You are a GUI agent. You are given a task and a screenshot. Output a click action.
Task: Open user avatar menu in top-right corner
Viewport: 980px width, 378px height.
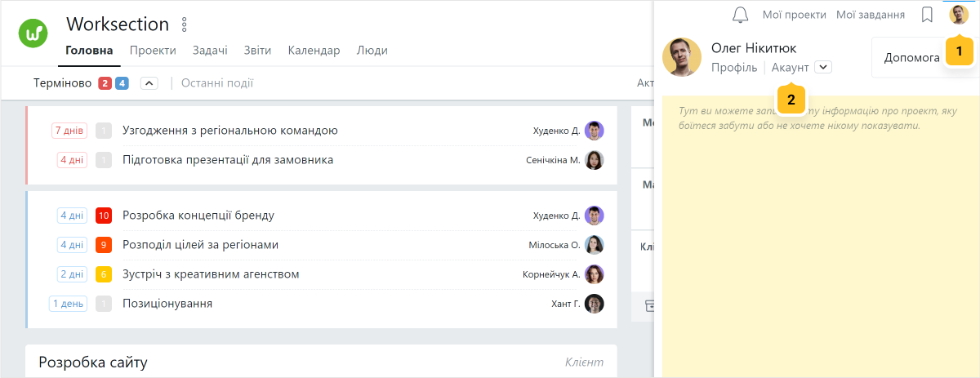[959, 15]
